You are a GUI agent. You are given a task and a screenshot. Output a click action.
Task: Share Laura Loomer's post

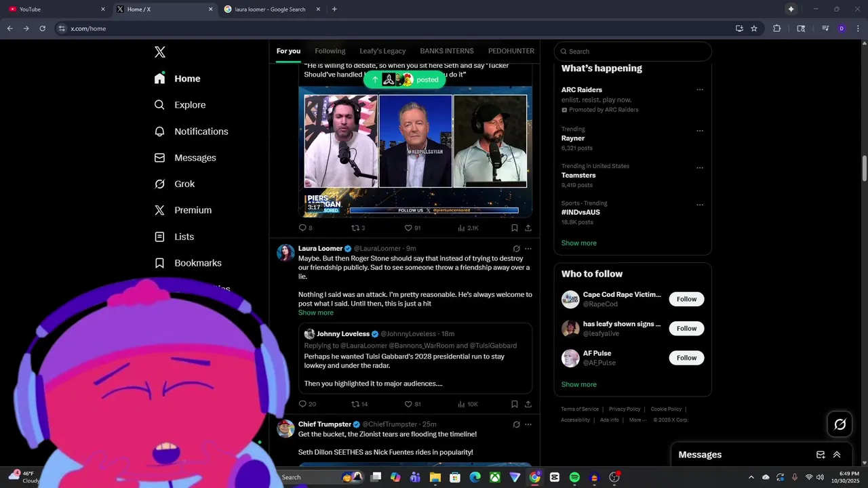(528, 404)
